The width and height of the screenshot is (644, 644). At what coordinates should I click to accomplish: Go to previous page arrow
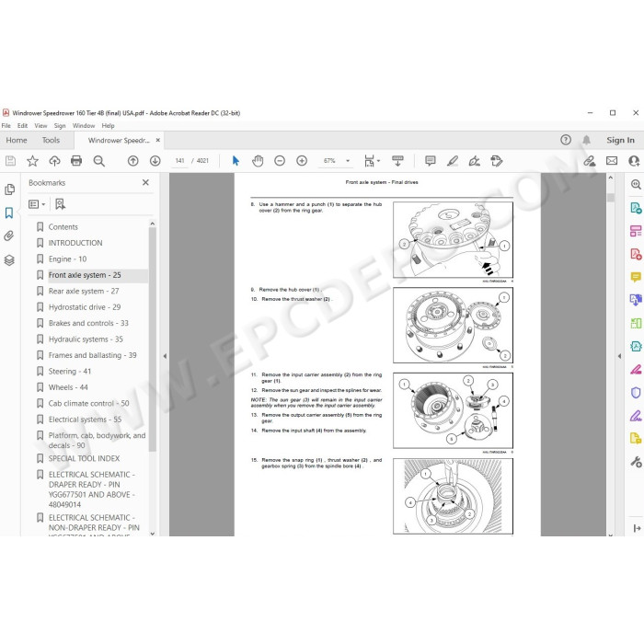(132, 161)
